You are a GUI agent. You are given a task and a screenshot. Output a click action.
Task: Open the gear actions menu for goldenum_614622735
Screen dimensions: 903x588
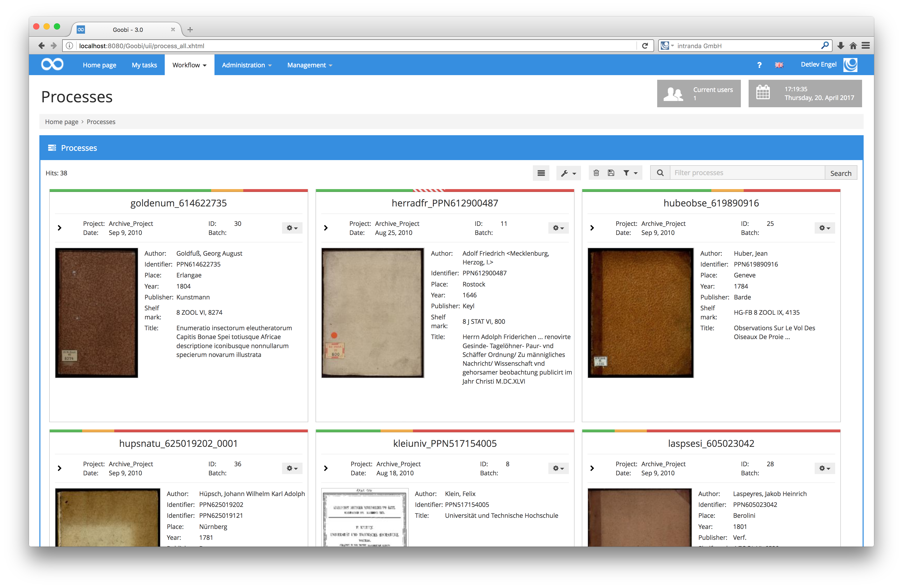[292, 228]
